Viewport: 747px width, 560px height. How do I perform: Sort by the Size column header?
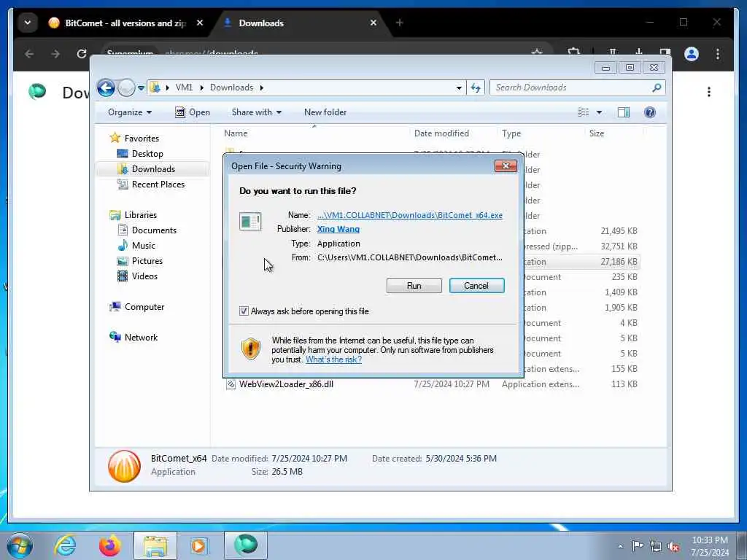(597, 133)
